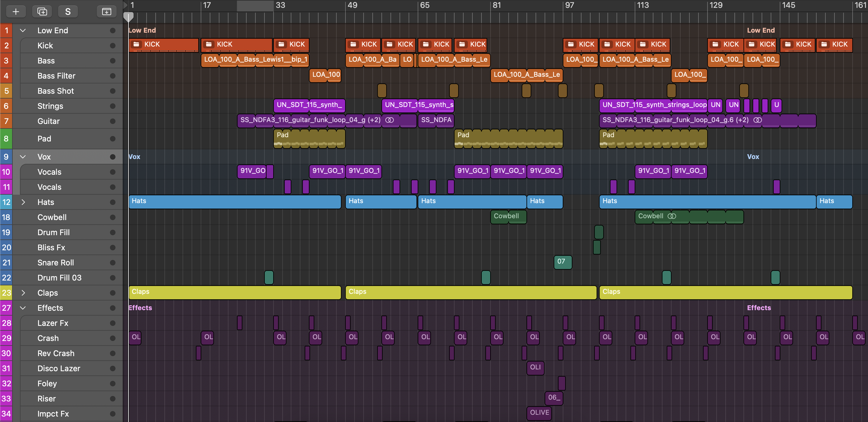Select the OLIVE region on the Impct Fx track
The image size is (868, 422).
click(x=539, y=413)
